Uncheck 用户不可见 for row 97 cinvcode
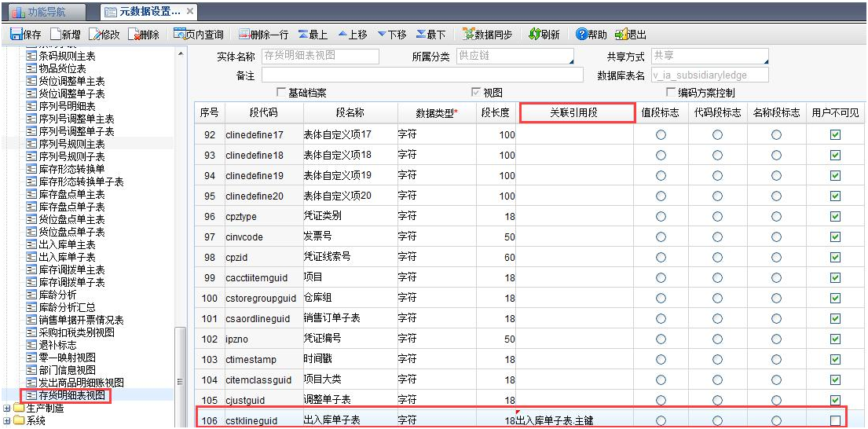The width and height of the screenshot is (868, 429). (835, 237)
